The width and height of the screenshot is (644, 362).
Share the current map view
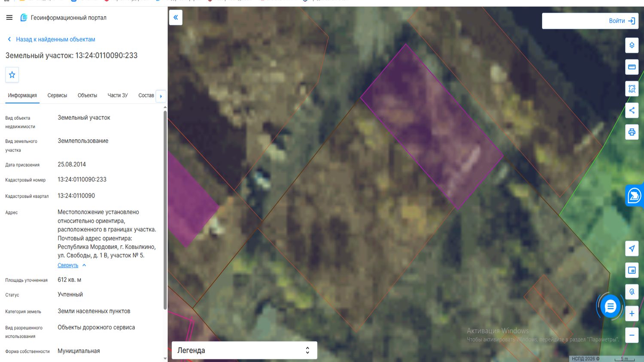pos(632,110)
